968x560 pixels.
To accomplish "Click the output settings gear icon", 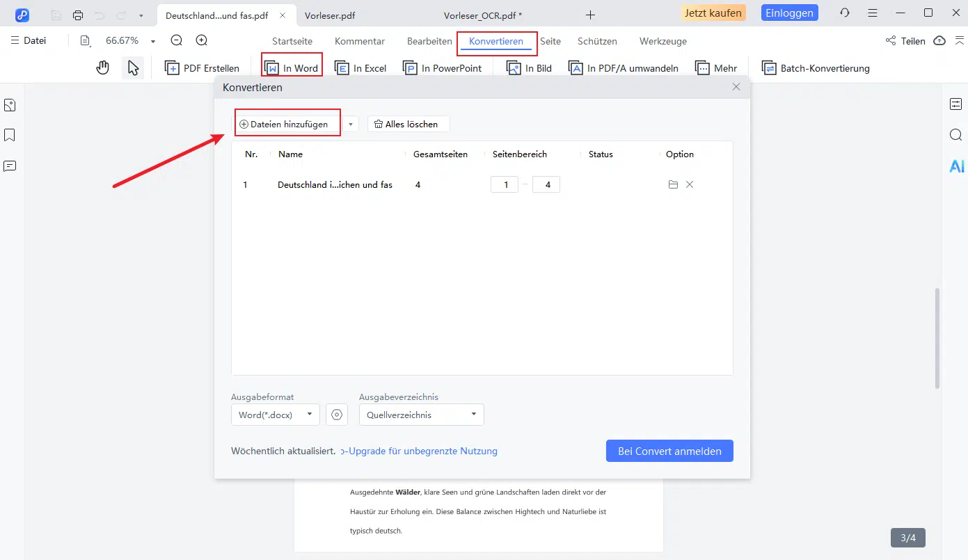I will (337, 415).
